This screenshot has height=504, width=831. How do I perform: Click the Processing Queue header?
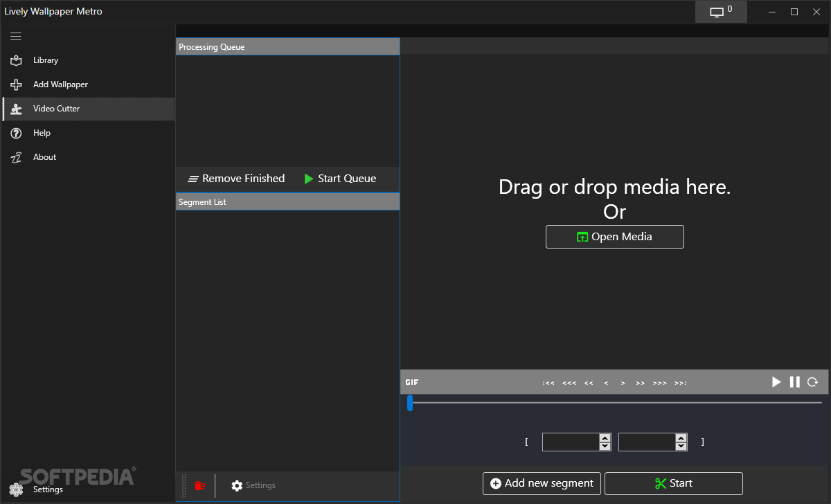coord(288,47)
